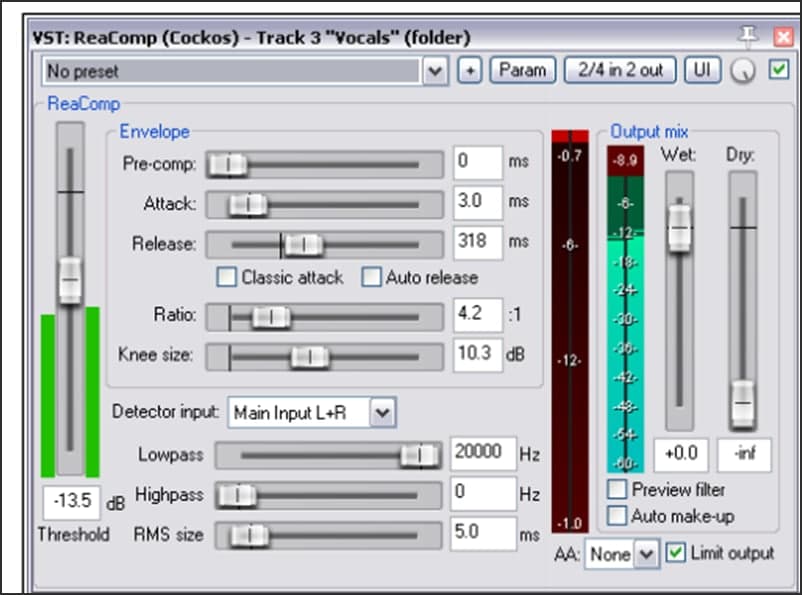Enable Preview filter checkbox
802x595 pixels.
point(616,489)
